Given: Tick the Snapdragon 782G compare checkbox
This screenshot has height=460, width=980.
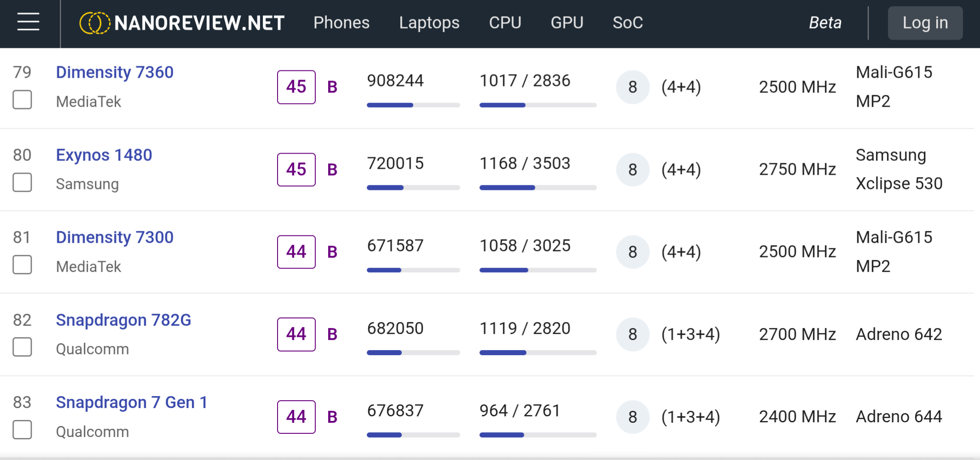Looking at the screenshot, I should 22,347.
